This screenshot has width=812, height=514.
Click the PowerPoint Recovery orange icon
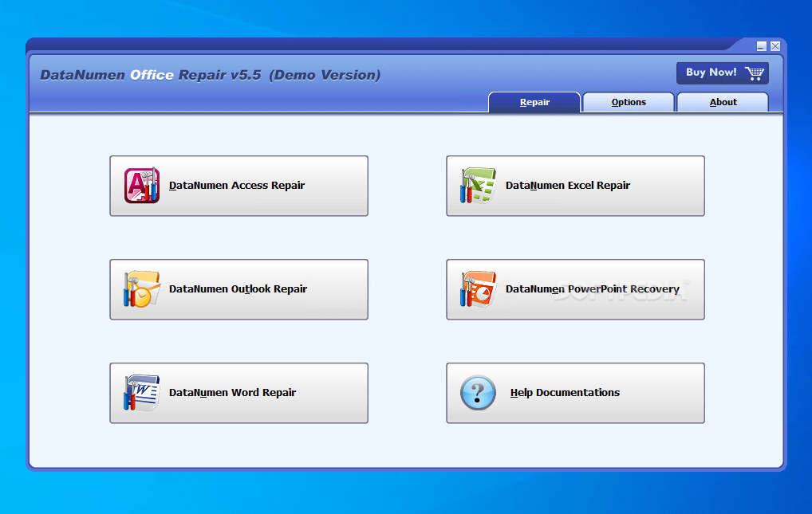pyautogui.click(x=476, y=289)
